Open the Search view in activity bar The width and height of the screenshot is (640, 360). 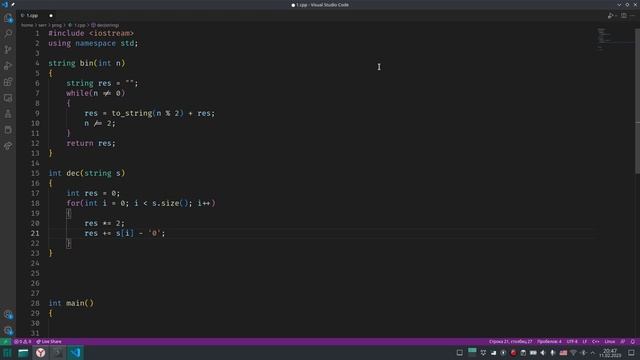(x=8, y=33)
